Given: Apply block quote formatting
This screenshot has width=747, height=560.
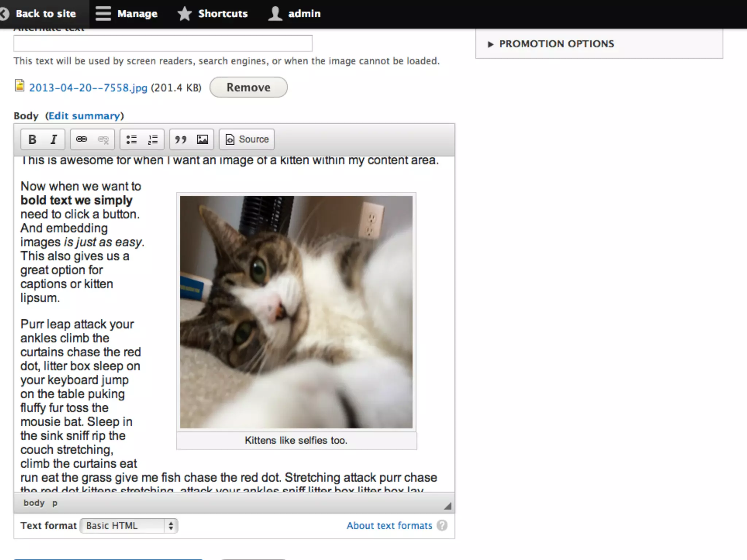Looking at the screenshot, I should [181, 139].
